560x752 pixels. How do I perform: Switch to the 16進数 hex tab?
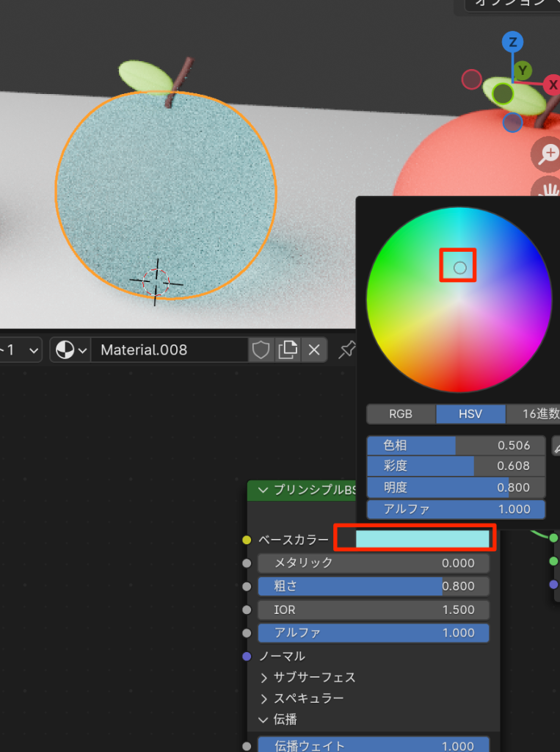point(533,414)
